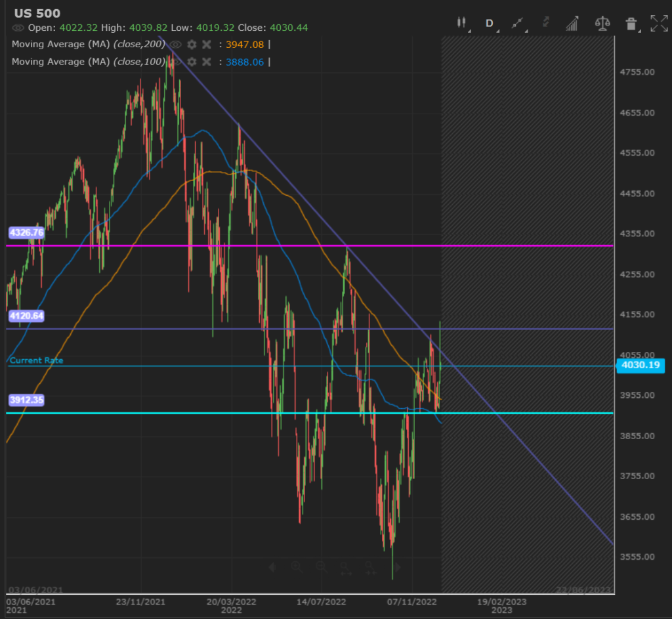Viewport: 672px width, 619px height.
Task: Select the 4326.76 magenta level label
Action: tap(27, 232)
